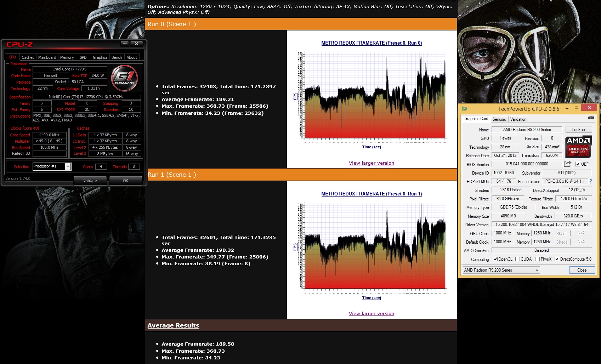Open the About tab in CPU-Z

[x=132, y=57]
